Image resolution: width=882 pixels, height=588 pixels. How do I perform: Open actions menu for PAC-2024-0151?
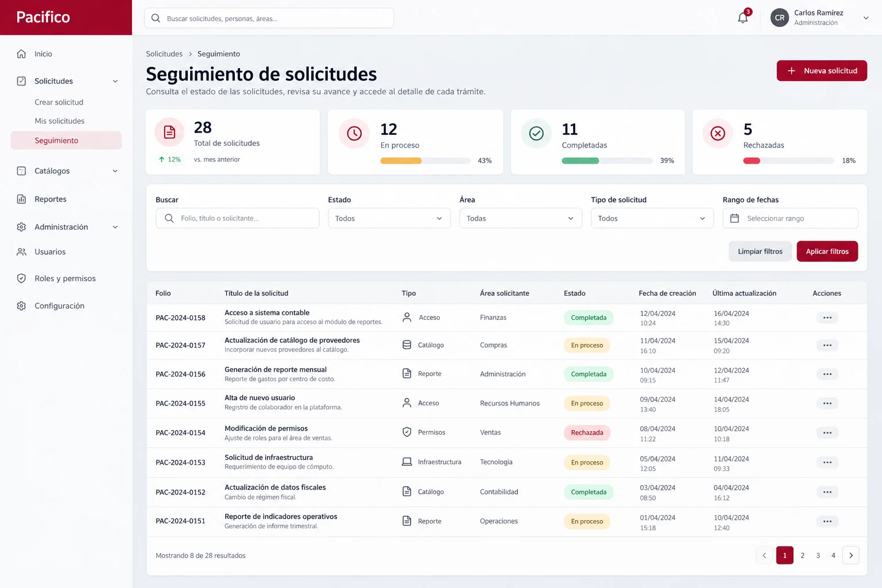pos(827,521)
